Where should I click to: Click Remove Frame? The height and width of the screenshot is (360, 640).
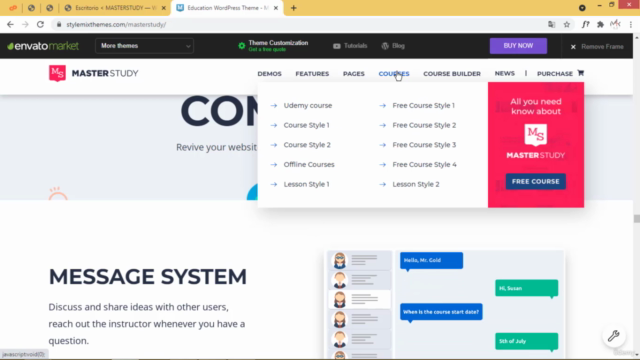(597, 47)
